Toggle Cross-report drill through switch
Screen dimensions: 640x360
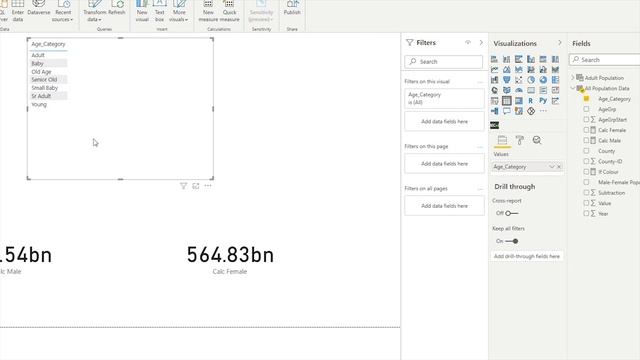(511, 213)
